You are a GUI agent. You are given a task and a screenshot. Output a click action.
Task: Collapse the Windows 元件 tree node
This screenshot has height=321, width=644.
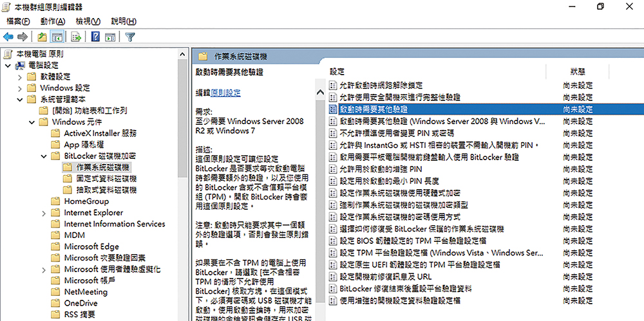[32, 122]
